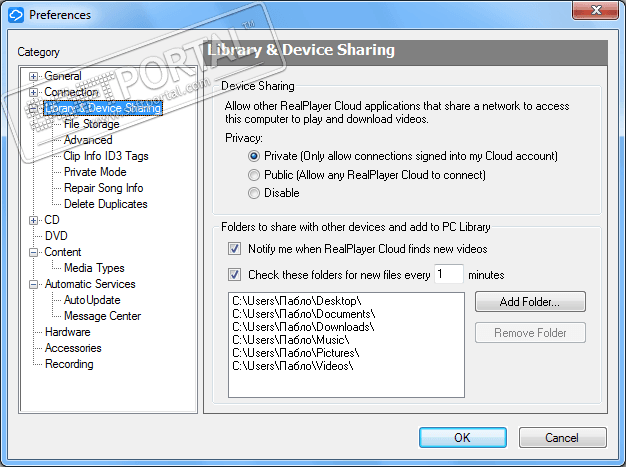Image resolution: width=626 pixels, height=467 pixels.
Task: Toggle Notify me when finds new videos checkbox
Action: (235, 248)
